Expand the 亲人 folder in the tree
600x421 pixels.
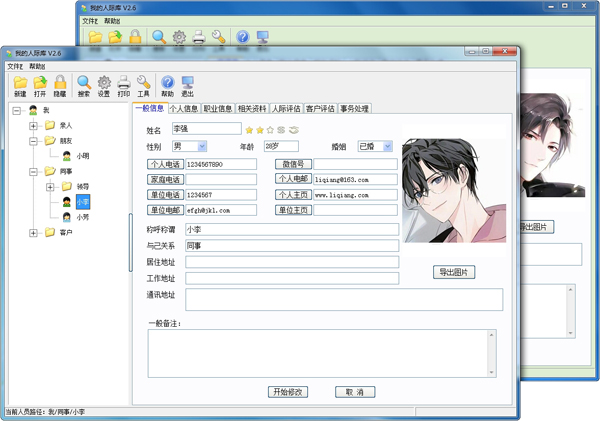(x=34, y=126)
